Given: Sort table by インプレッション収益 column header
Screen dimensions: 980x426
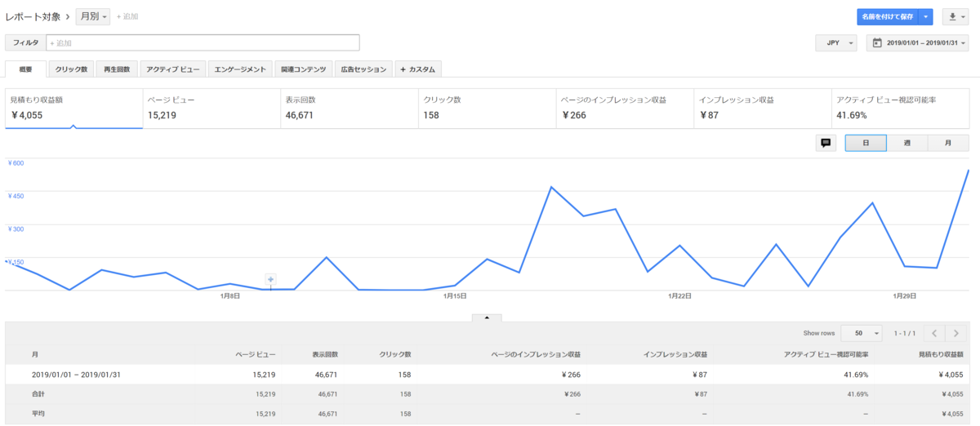Looking at the screenshot, I should (x=675, y=355).
